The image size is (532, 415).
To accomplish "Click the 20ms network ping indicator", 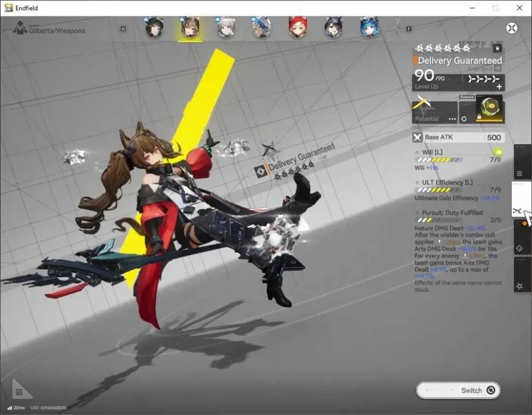I will 16,408.
